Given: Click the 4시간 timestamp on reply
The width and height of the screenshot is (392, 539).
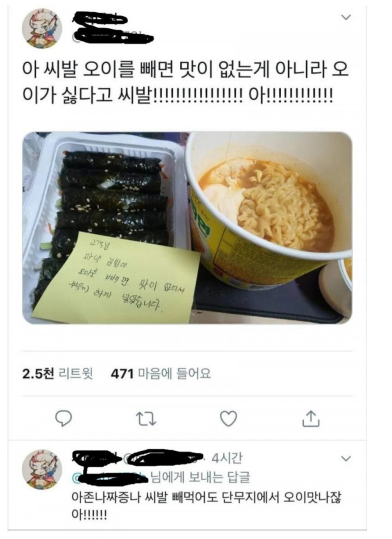Looking at the screenshot, I should [x=227, y=458].
